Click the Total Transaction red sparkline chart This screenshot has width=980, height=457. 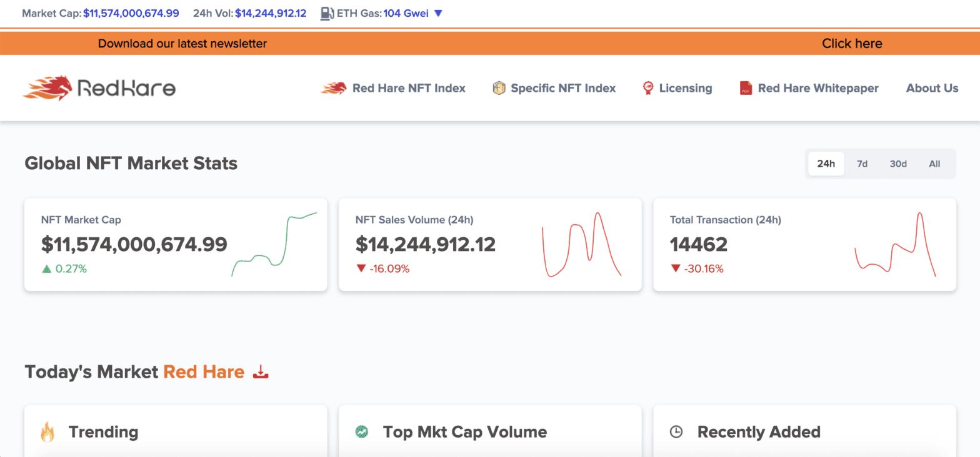(x=895, y=244)
